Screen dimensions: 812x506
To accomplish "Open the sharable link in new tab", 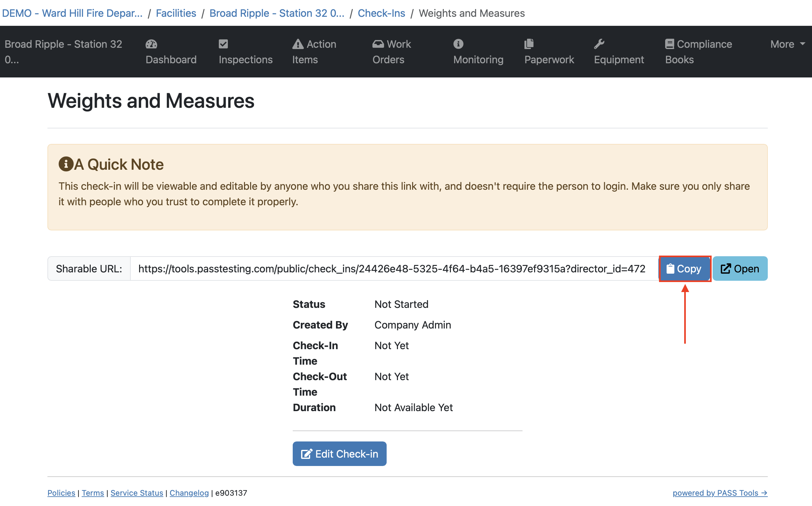I will 739,269.
